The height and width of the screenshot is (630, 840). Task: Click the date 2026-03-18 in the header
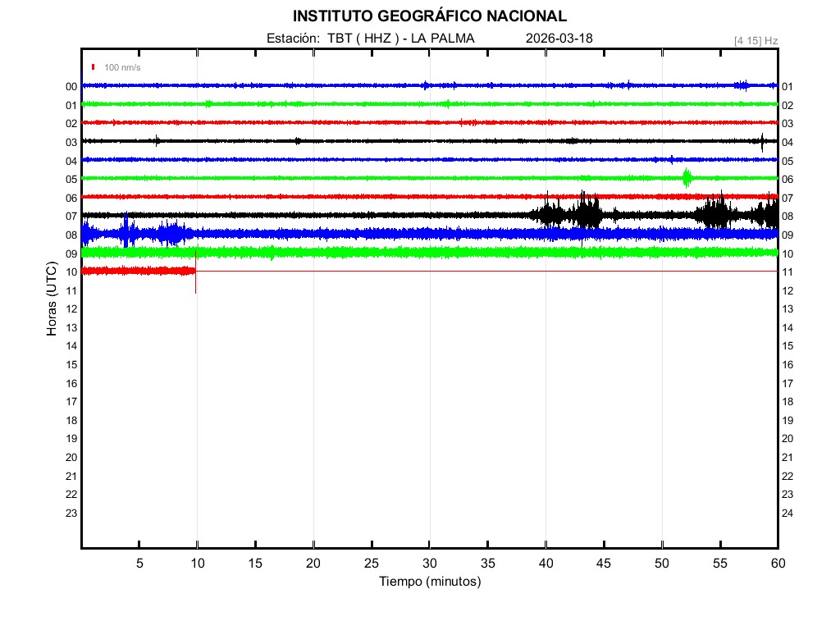coord(559,39)
